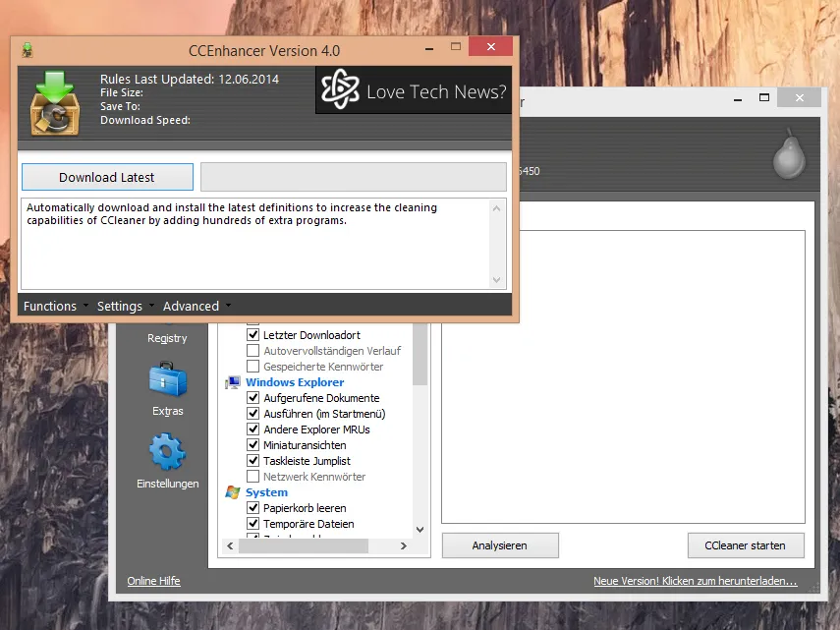Click down arrow of cleaner list scrollbar
This screenshot has width=840, height=630.
pos(420,530)
